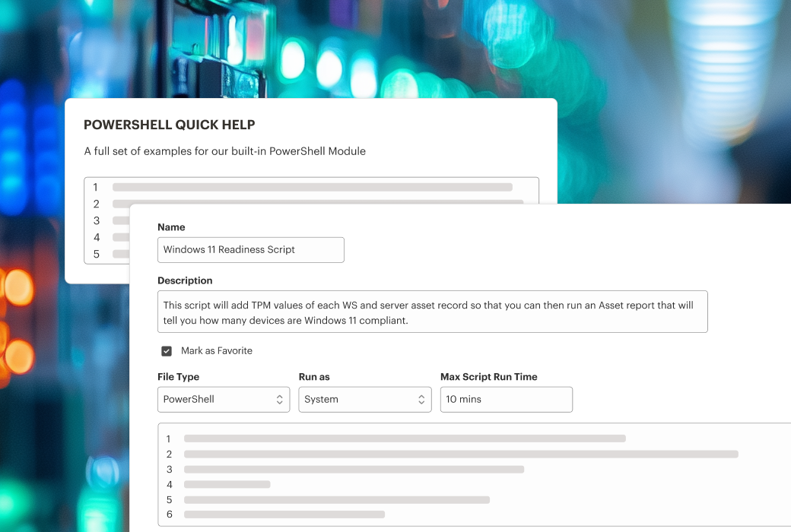Click line number 4 in Quick Help box
791x532 pixels.
coord(97,237)
